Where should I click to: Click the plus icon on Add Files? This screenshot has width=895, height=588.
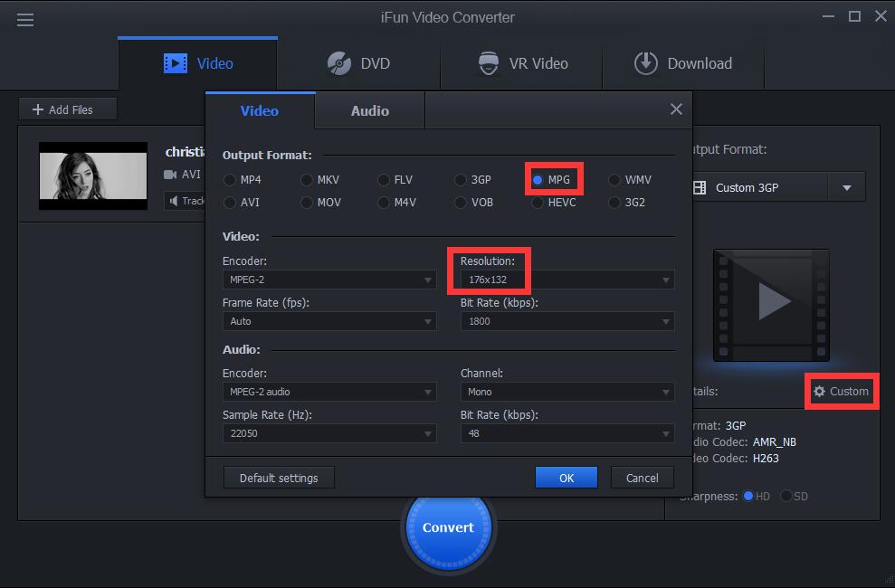(x=38, y=109)
